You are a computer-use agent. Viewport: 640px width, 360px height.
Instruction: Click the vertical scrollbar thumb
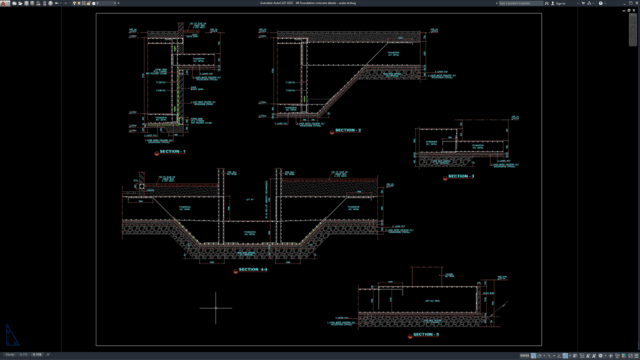click(x=633, y=30)
